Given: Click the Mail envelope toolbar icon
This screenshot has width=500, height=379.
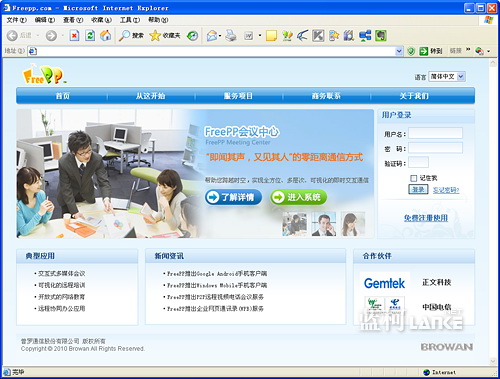Looking at the screenshot, I should point(212,35).
